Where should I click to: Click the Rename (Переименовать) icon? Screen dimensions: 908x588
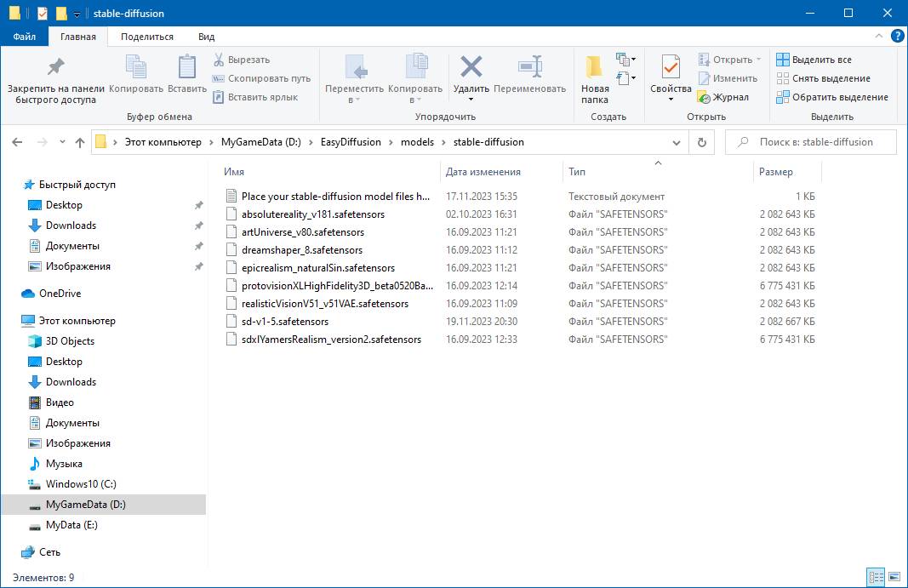(x=529, y=67)
